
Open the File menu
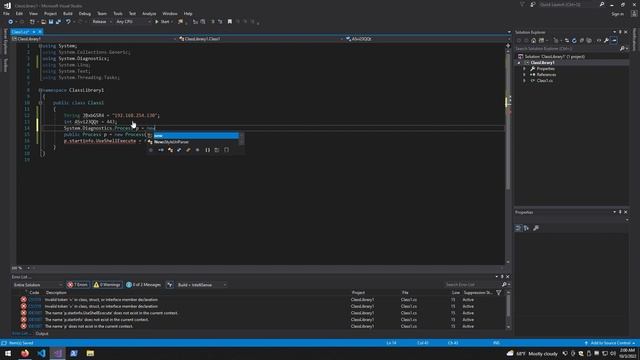click(x=6, y=13)
